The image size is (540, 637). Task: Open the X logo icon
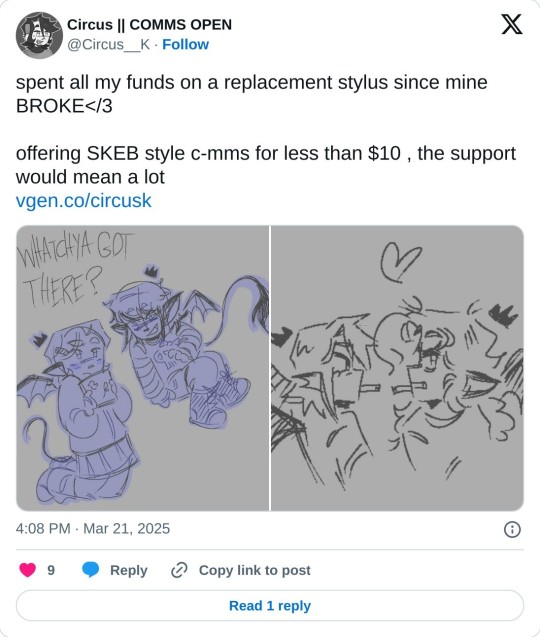512,24
